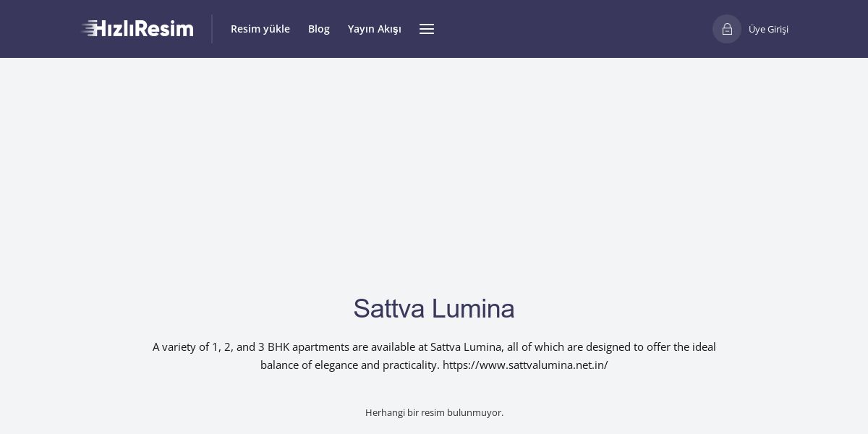Click the Üye Girişi login link
Viewport: 868px width, 434px height.
pyautogui.click(x=768, y=30)
